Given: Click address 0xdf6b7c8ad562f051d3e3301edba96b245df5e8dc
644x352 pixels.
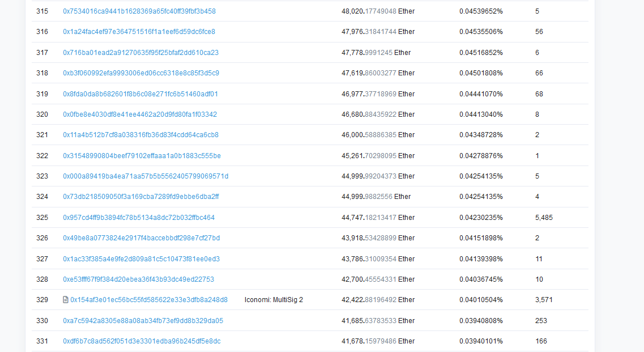Looking at the screenshot, I should click(142, 341).
